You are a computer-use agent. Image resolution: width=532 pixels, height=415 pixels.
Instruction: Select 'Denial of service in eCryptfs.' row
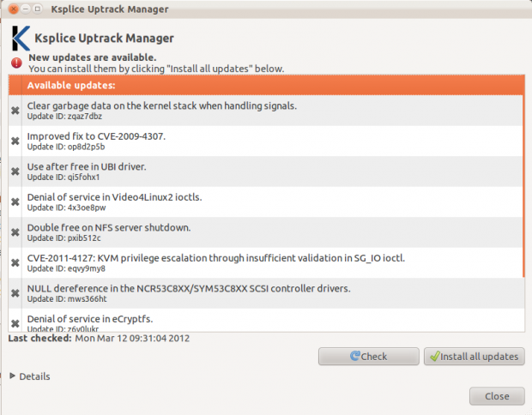[266, 320]
